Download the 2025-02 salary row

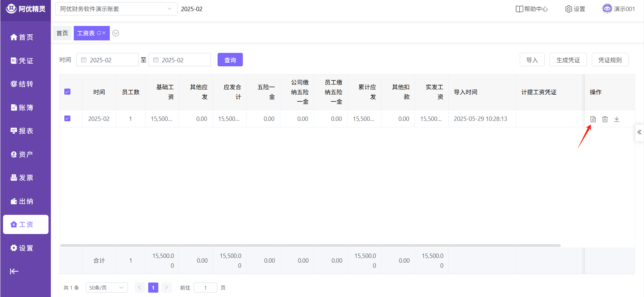click(617, 119)
